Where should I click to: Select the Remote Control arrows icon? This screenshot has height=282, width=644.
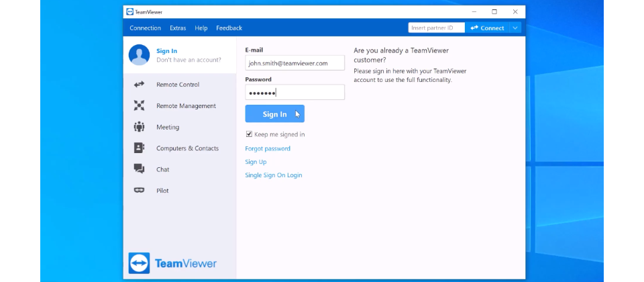coord(140,85)
